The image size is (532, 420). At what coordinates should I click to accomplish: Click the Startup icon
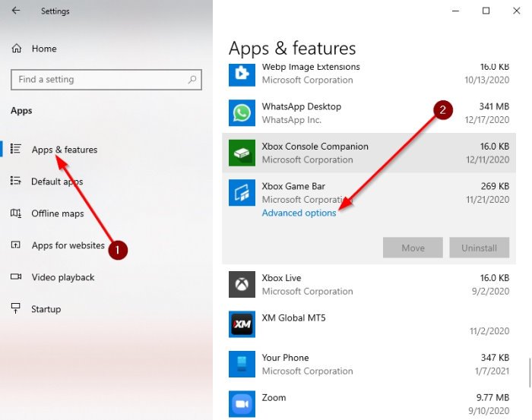tap(16, 308)
